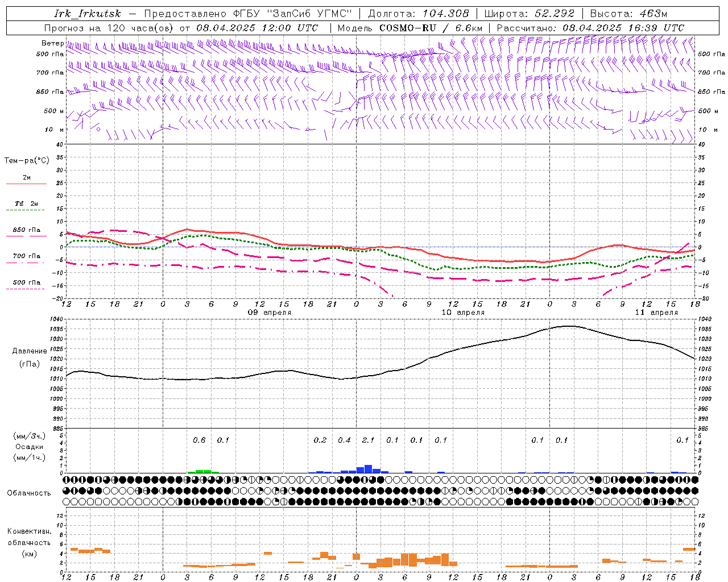Viewport: 728px width, 582px height.
Task: Click the '(мм/3ч.)' precipitation unit label
Action: [30, 436]
